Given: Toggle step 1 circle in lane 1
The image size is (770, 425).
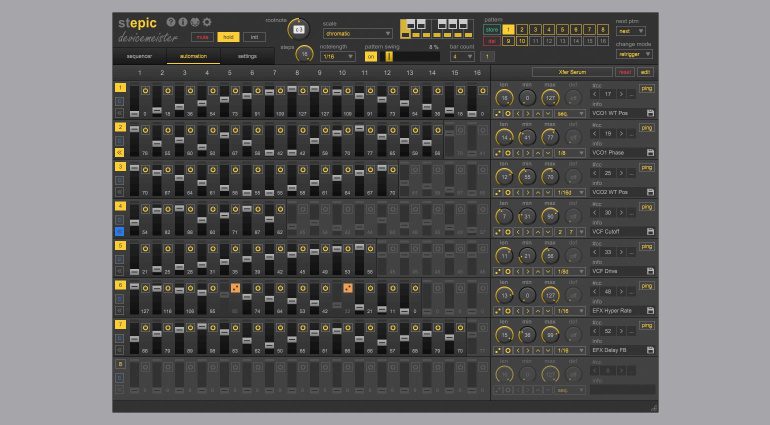Looking at the screenshot, I should pyautogui.click(x=145, y=91).
